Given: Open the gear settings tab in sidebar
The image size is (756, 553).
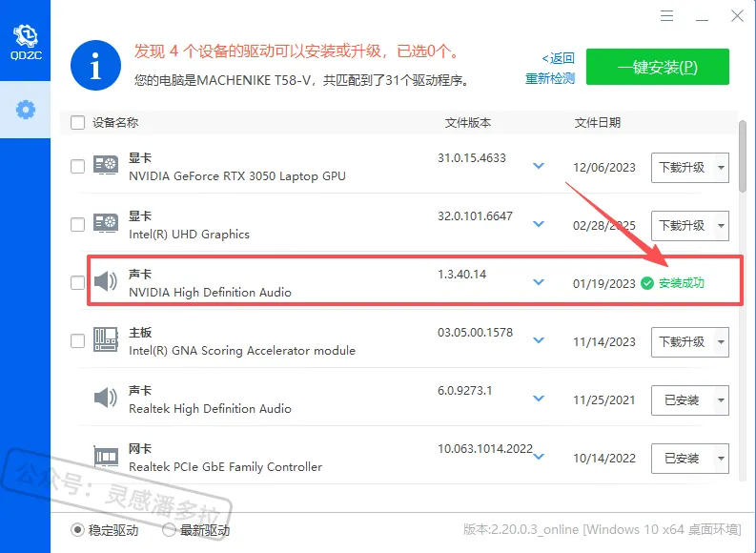Looking at the screenshot, I should click(25, 110).
